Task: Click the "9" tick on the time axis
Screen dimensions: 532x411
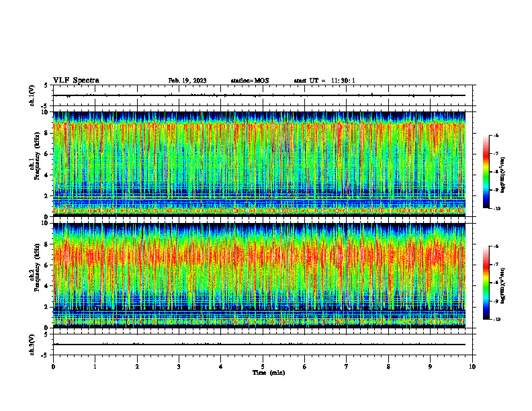Action: (430, 367)
